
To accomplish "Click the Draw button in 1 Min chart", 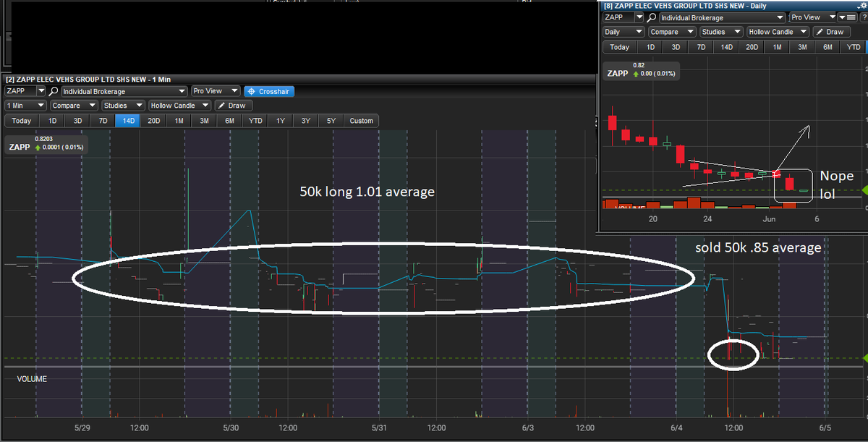I will click(x=234, y=106).
